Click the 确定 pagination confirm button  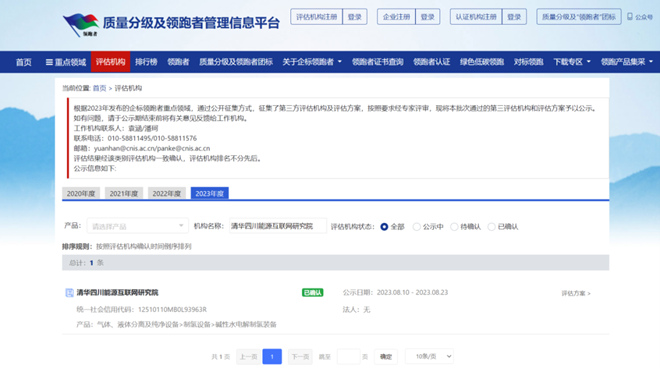click(x=386, y=357)
